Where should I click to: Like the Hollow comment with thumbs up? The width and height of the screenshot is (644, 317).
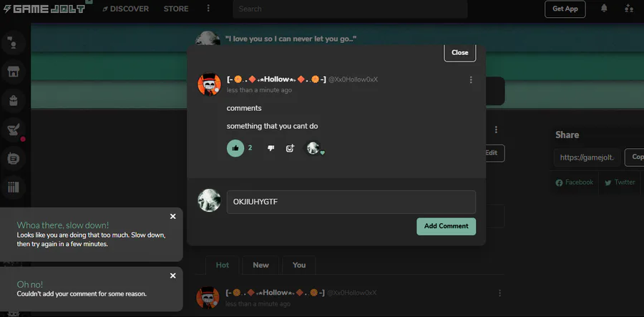(x=235, y=148)
